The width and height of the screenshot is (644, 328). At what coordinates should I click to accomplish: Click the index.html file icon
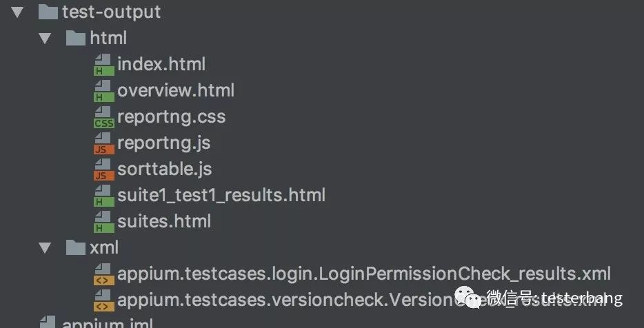click(103, 65)
